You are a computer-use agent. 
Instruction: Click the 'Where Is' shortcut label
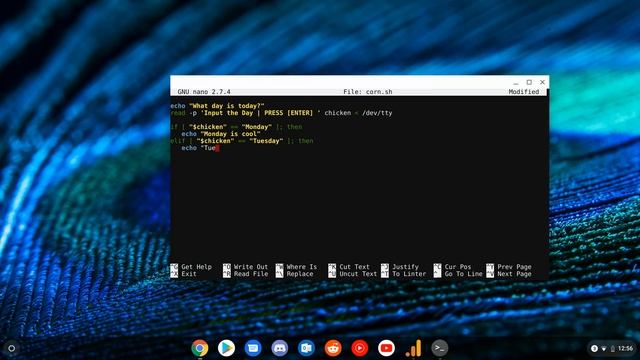tap(302, 267)
